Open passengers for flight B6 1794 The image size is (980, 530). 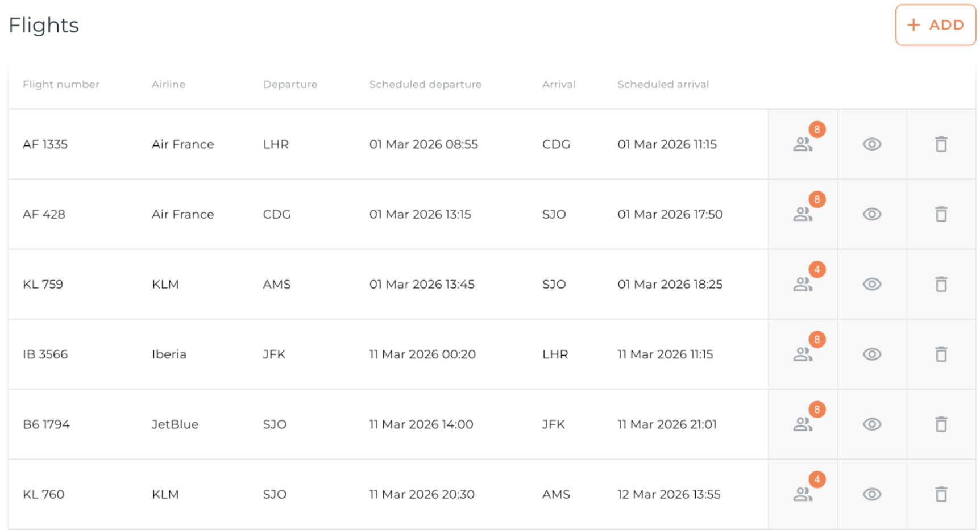coord(803,424)
